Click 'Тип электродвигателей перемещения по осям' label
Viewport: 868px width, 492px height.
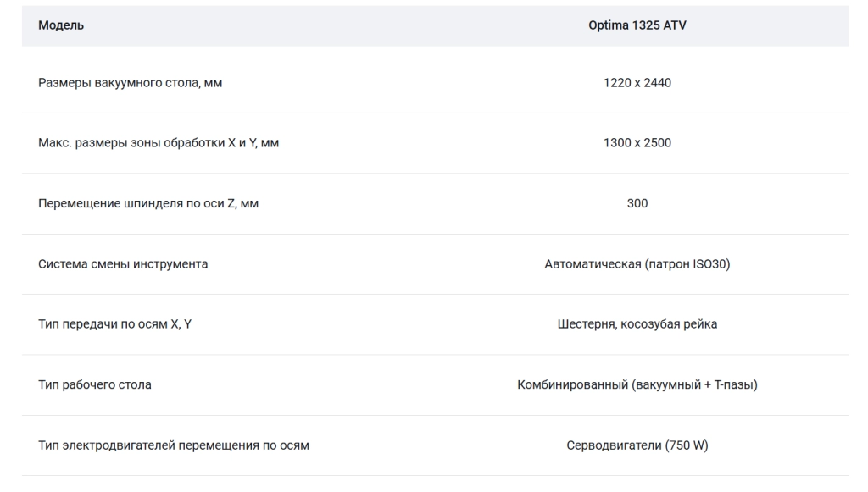tap(174, 445)
